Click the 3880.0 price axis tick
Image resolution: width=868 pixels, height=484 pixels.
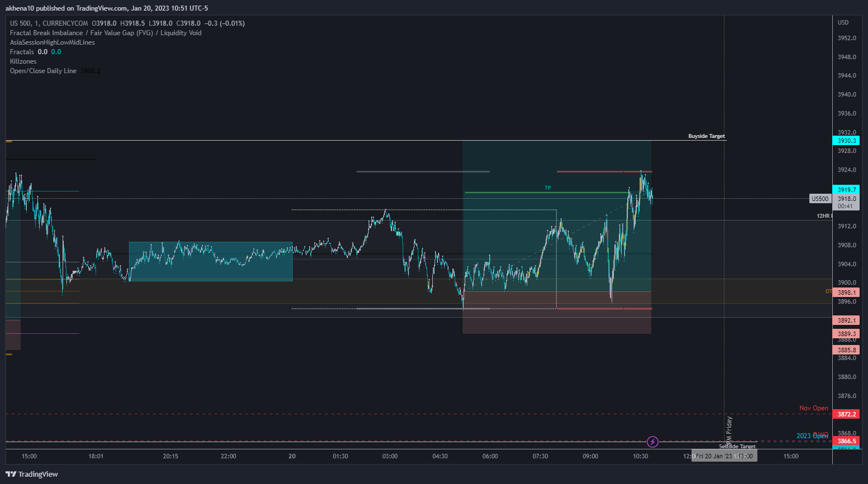pyautogui.click(x=847, y=377)
